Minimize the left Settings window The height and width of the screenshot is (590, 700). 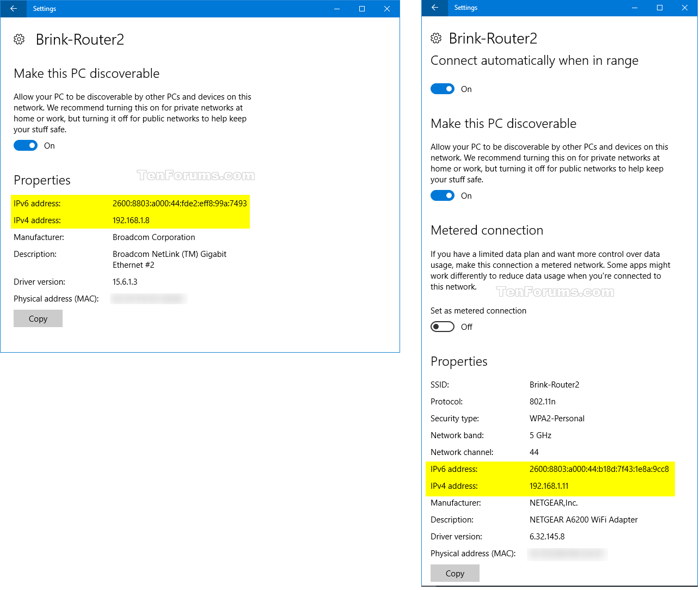point(337,9)
